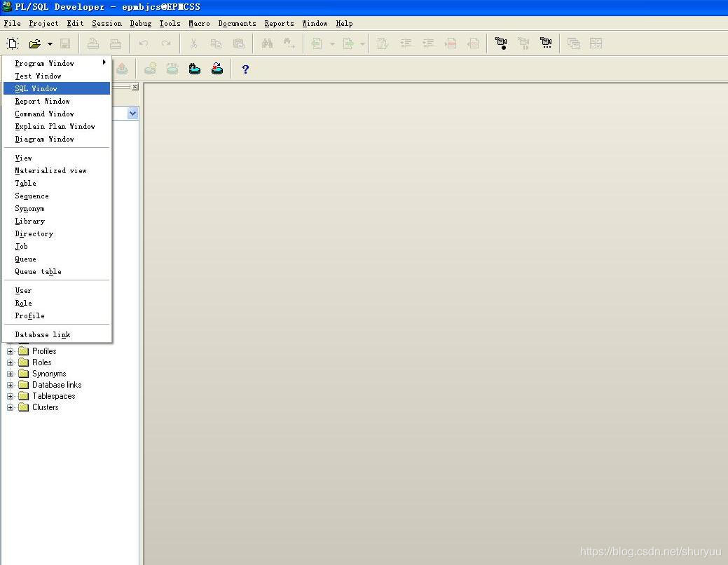The image size is (728, 565).
Task: Select the Tablespaces tree item
Action: click(53, 396)
